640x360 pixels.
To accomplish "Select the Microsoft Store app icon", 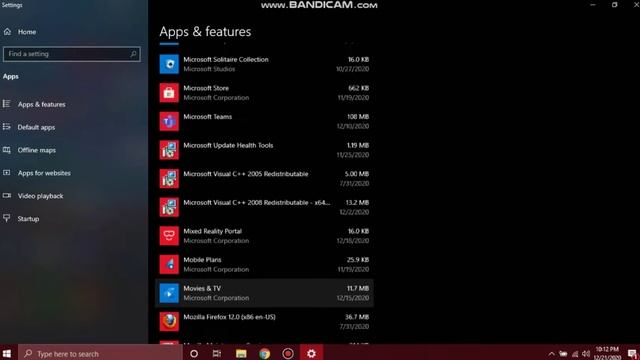I will coord(169,93).
